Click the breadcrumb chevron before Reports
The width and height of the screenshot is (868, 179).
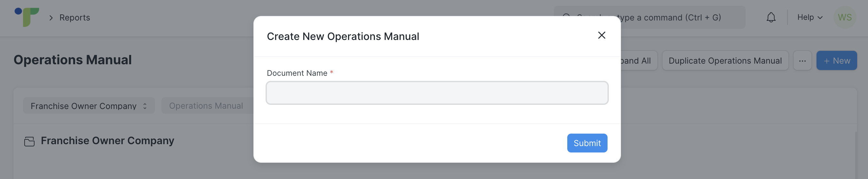[x=51, y=18]
